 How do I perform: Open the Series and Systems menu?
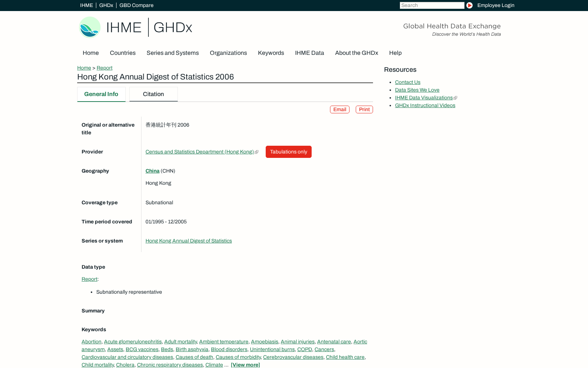coord(173,53)
